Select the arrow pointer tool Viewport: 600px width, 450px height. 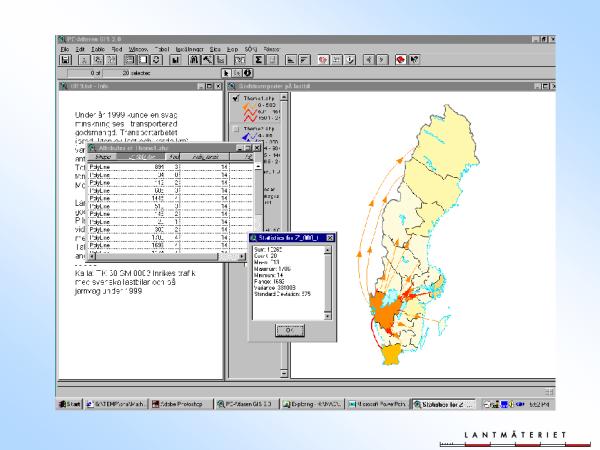[x=227, y=73]
